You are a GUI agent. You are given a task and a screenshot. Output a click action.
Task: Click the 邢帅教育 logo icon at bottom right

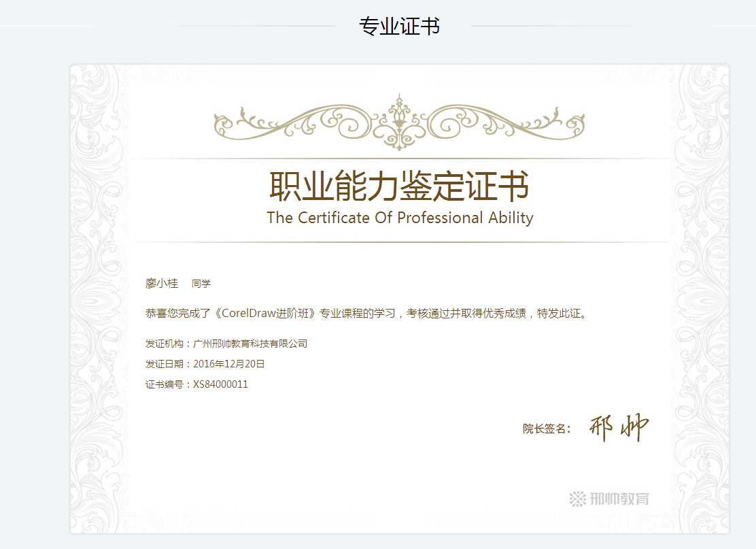point(577,499)
